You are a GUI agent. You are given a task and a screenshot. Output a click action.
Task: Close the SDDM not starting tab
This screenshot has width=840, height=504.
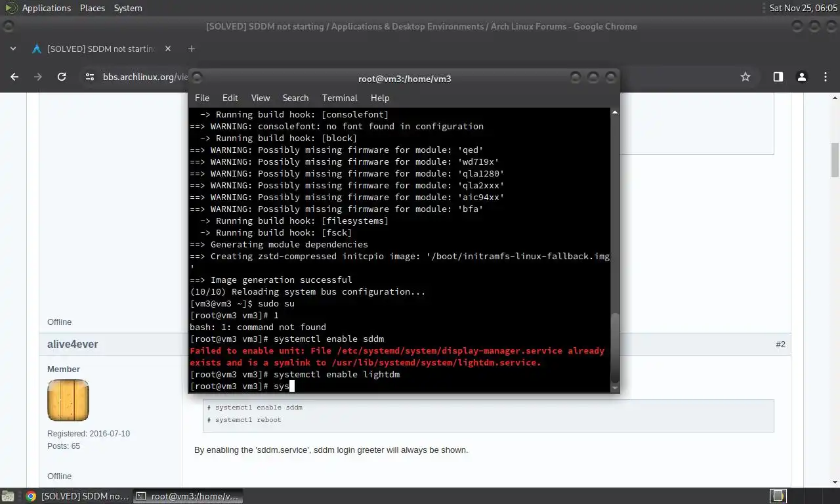[x=168, y=49]
